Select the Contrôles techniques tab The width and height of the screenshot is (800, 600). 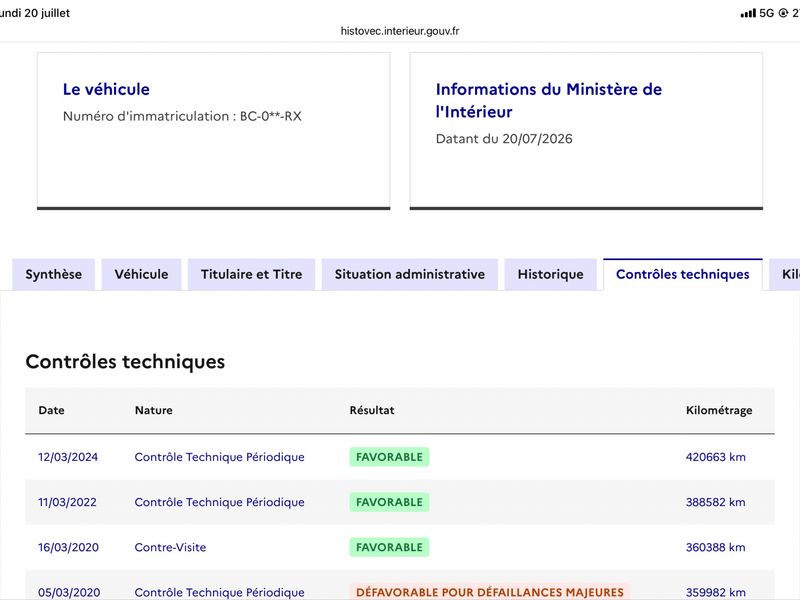coord(683,274)
